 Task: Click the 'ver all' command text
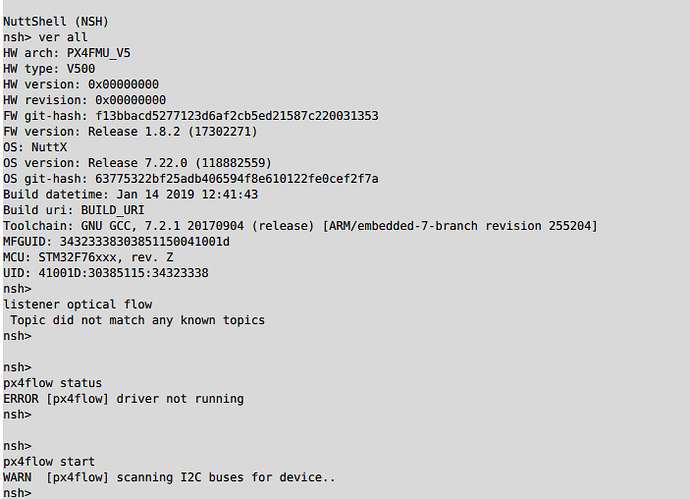[x=63, y=37]
